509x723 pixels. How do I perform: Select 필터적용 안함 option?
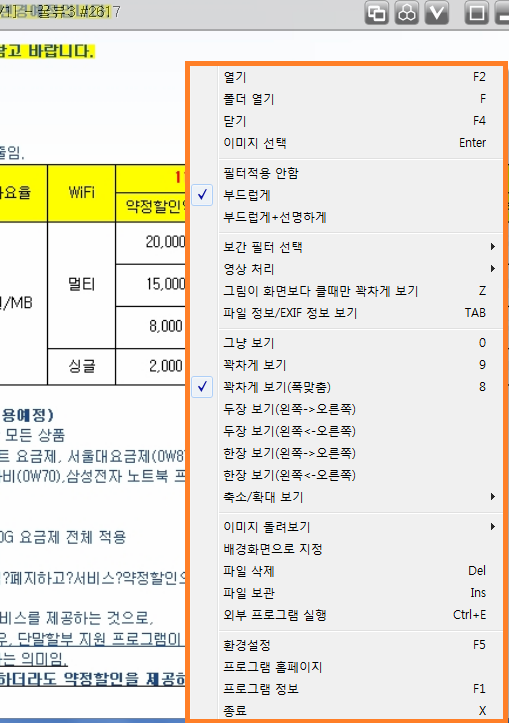361,173
